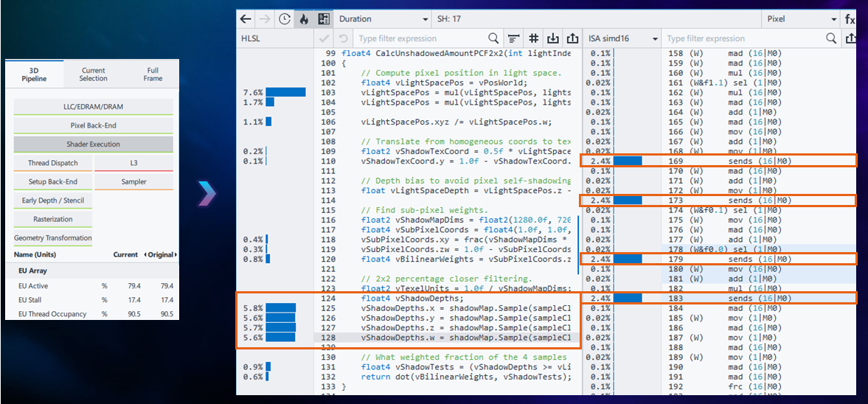Click the Sampler pipeline button

133,181
